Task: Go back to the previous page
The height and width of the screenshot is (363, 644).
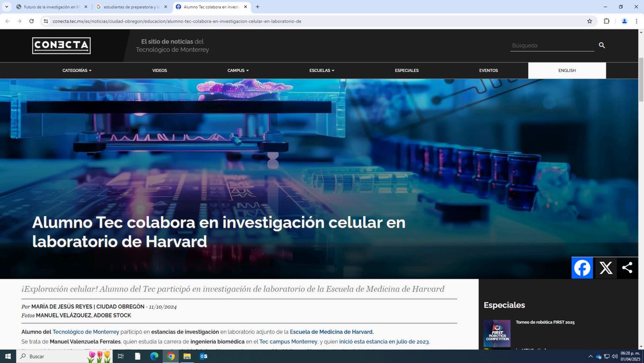Action: coord(7,21)
